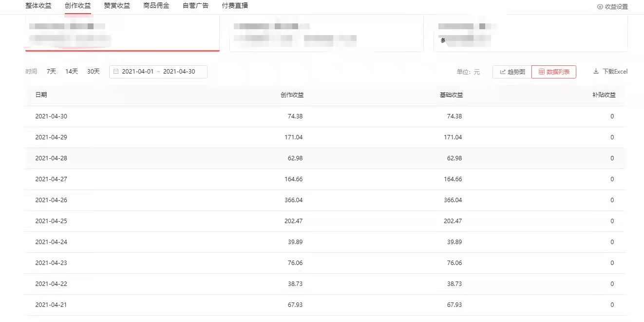Open end date 2021-04-30 picker
The image size is (644, 322).
tap(179, 72)
